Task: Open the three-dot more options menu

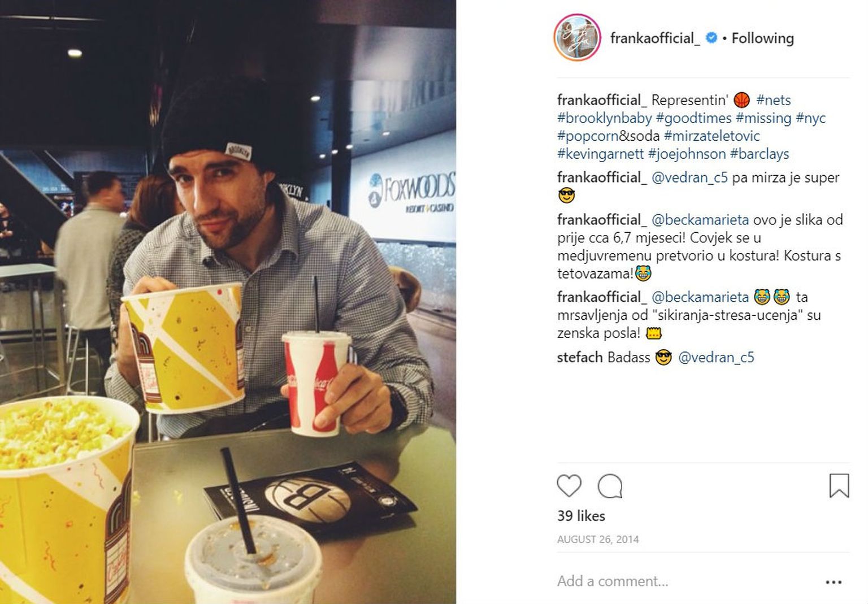Action: (834, 581)
